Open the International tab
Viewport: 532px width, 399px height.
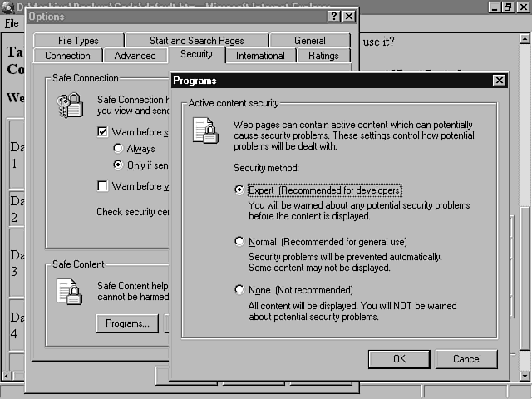click(260, 56)
